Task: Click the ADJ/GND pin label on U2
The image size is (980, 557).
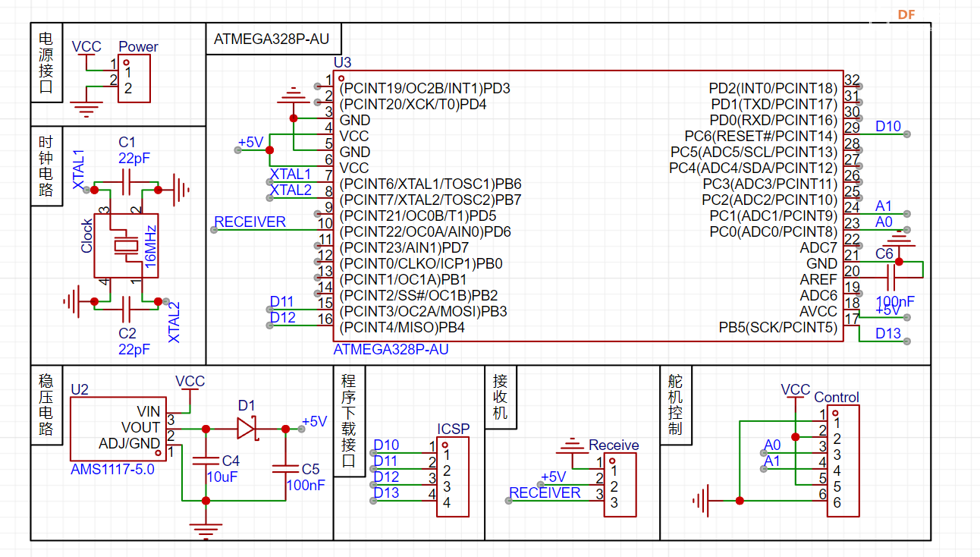Action: 130,444
